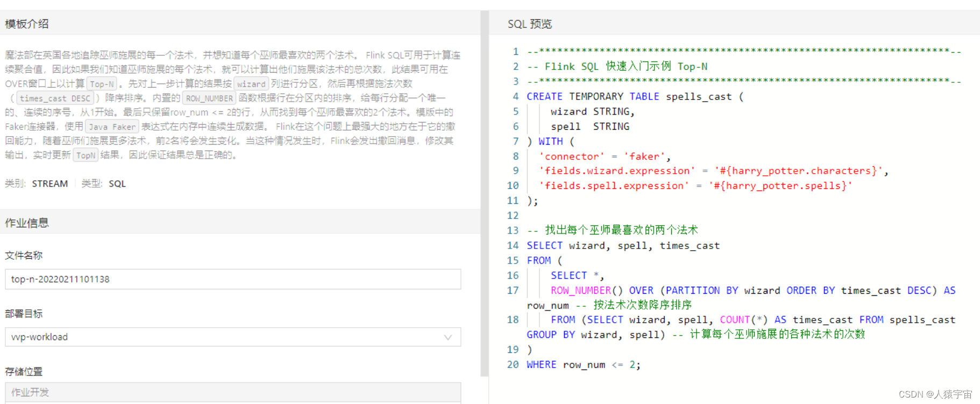
Task: Click the STREAM category value
Action: (x=50, y=183)
